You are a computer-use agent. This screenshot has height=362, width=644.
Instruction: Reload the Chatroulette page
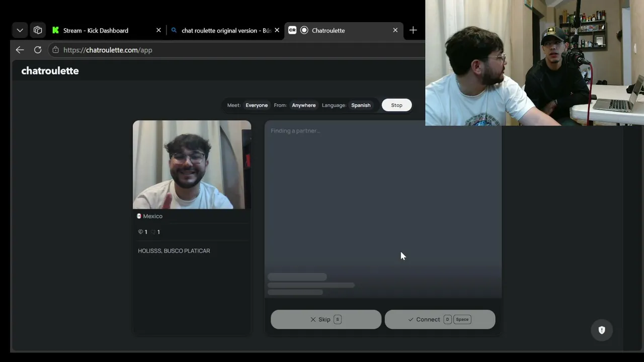click(38, 50)
